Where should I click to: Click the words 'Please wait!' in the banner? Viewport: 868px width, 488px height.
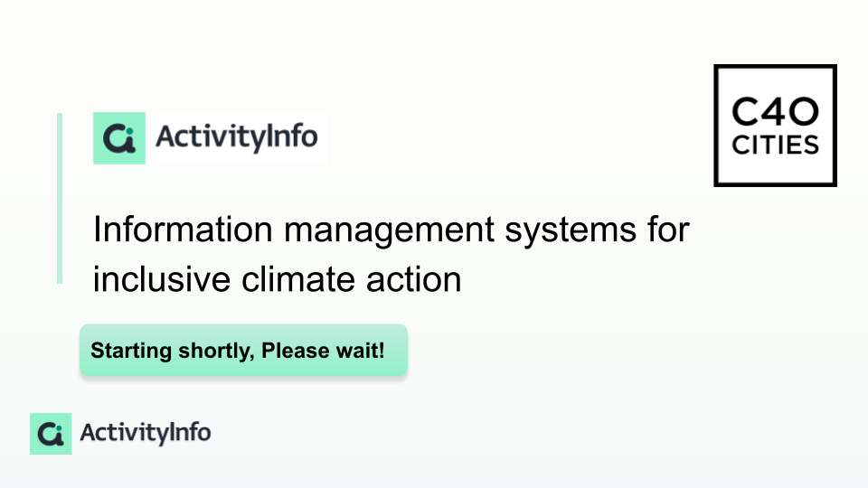[x=323, y=351]
